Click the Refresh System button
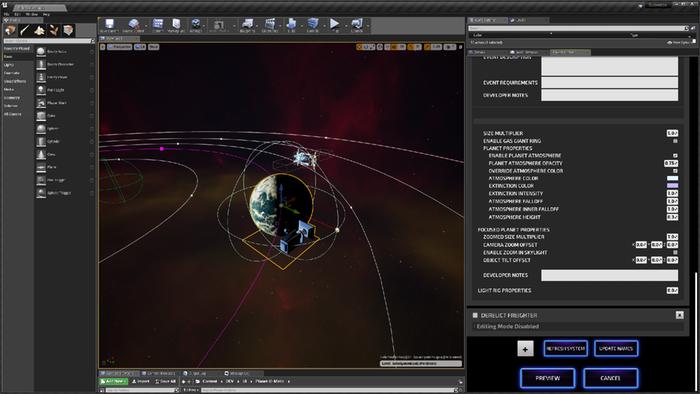Image resolution: width=700 pixels, height=394 pixels. [x=565, y=348]
